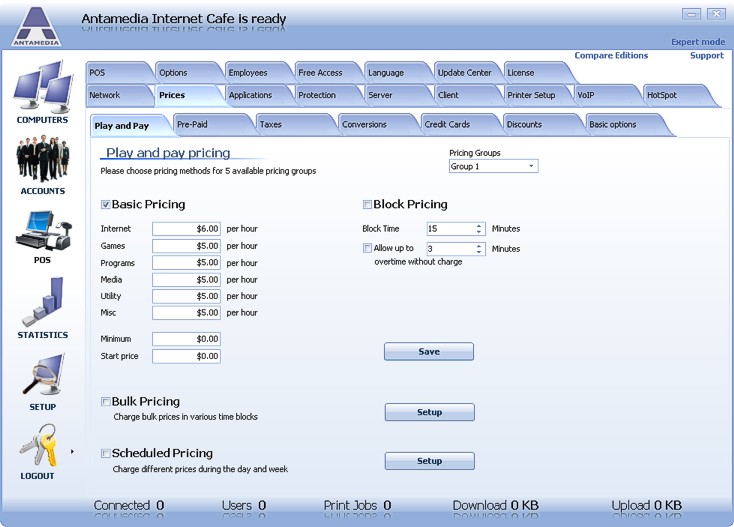The image size is (734, 527).
Task: Select the Prices tab
Action: (186, 95)
